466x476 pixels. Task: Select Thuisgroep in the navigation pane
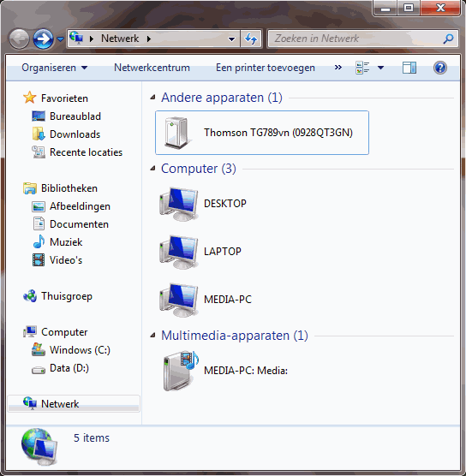coord(67,296)
